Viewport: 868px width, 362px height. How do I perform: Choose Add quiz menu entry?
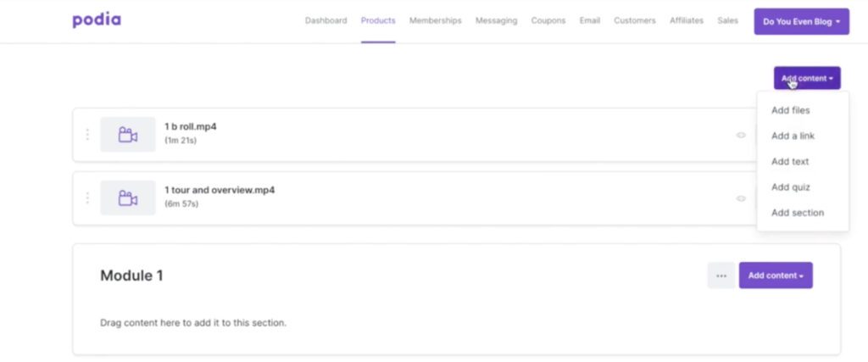click(x=790, y=187)
